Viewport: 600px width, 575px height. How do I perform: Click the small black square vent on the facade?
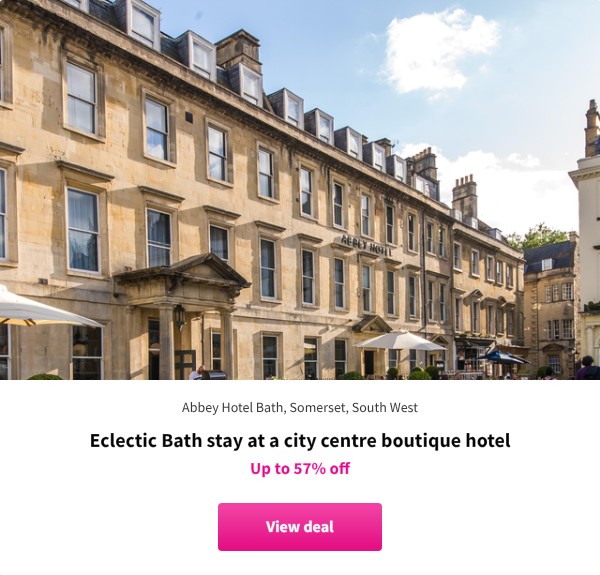pos(189,117)
